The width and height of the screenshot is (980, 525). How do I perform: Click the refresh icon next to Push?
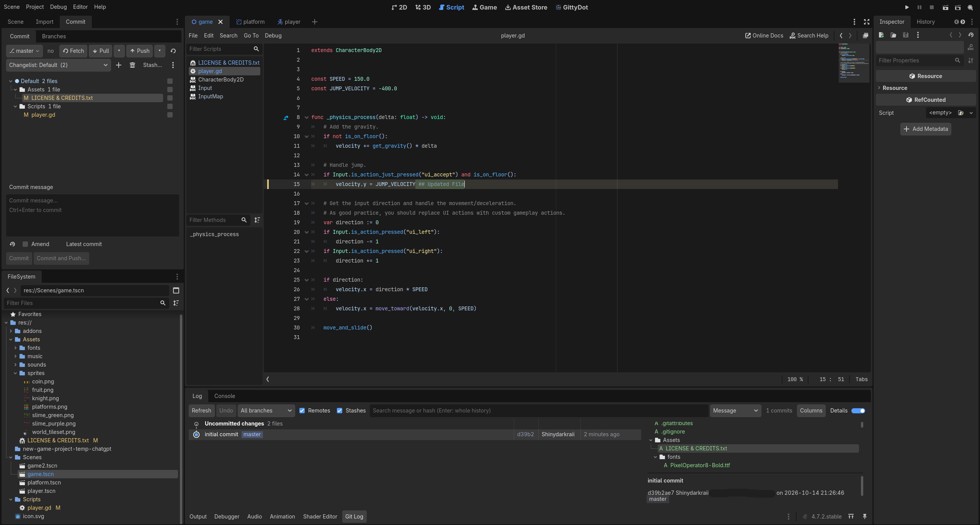[173, 51]
